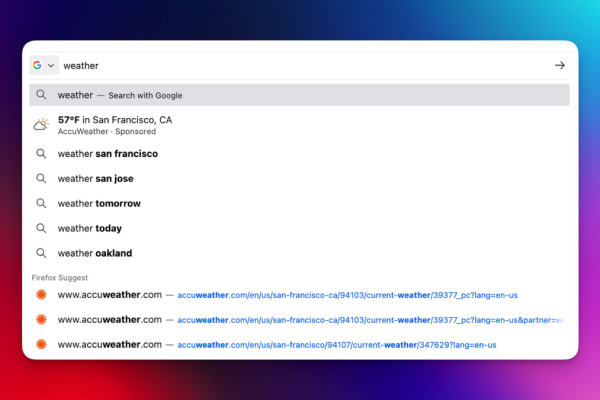Click the Google "G" logo in search bar
600x400 pixels.
(x=38, y=65)
